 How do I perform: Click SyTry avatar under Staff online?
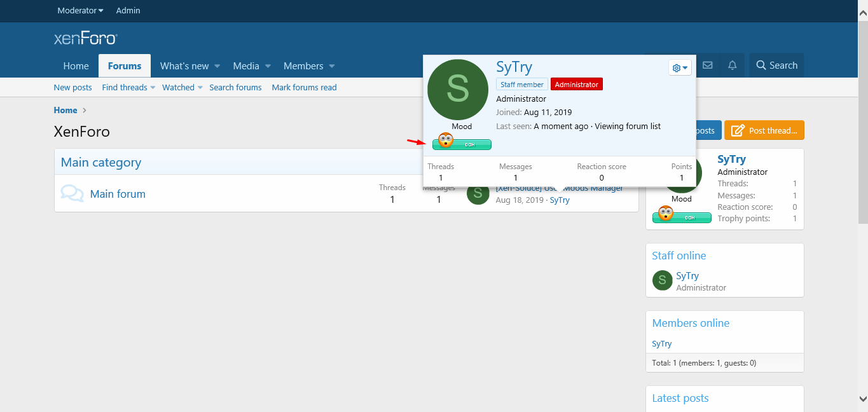point(662,281)
